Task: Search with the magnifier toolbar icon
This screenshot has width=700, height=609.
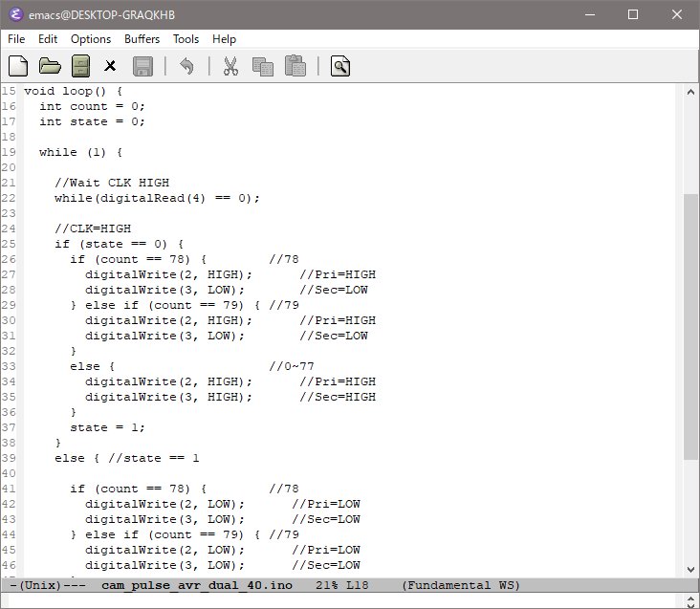Action: [x=340, y=67]
